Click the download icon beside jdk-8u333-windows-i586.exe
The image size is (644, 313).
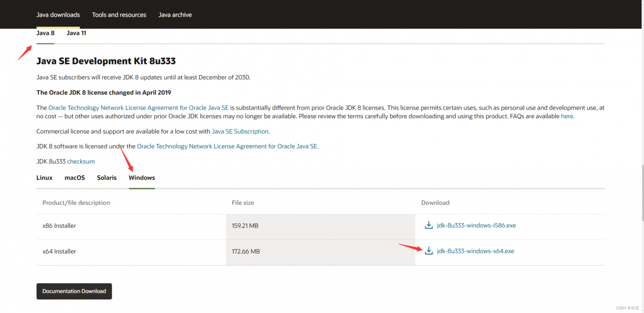click(x=429, y=225)
